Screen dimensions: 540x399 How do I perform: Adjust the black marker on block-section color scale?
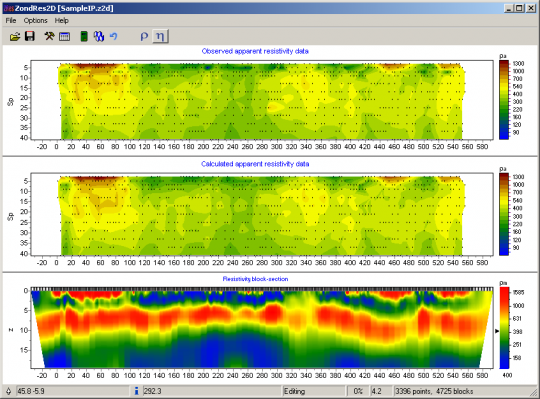(x=497, y=331)
